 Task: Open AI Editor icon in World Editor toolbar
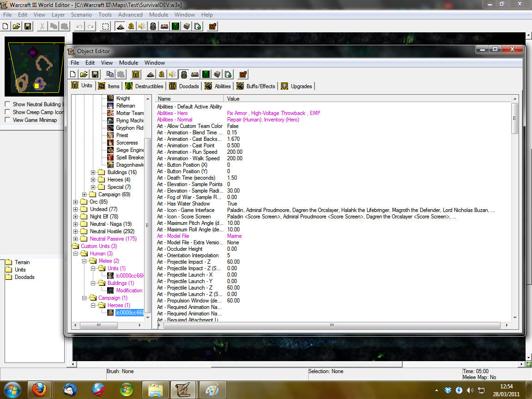(x=176, y=26)
